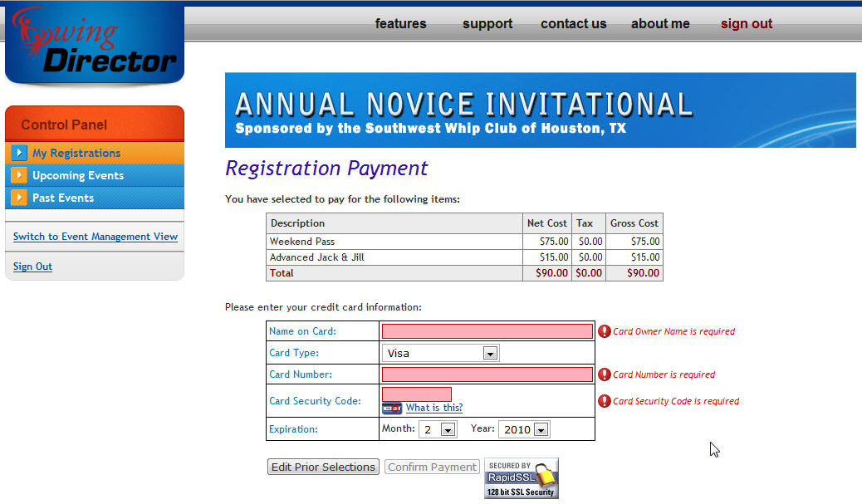Click the Expiration label
Image resolution: width=862 pixels, height=504 pixels.
click(293, 429)
